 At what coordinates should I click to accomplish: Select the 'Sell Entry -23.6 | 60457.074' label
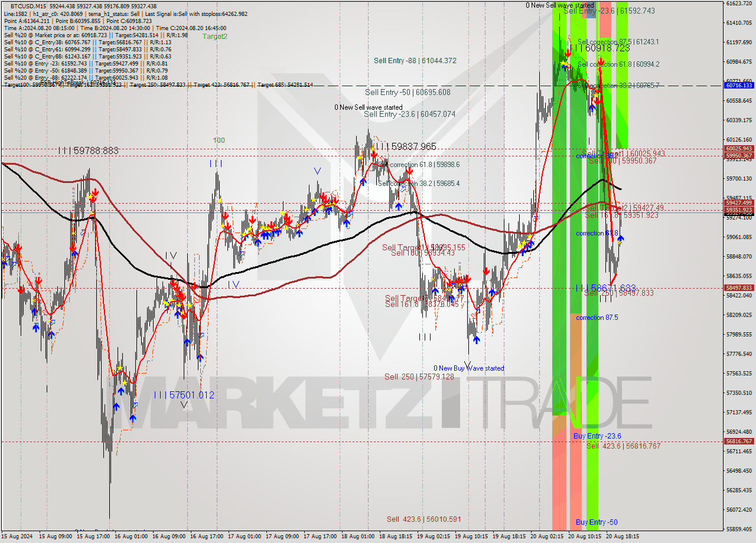click(x=409, y=114)
